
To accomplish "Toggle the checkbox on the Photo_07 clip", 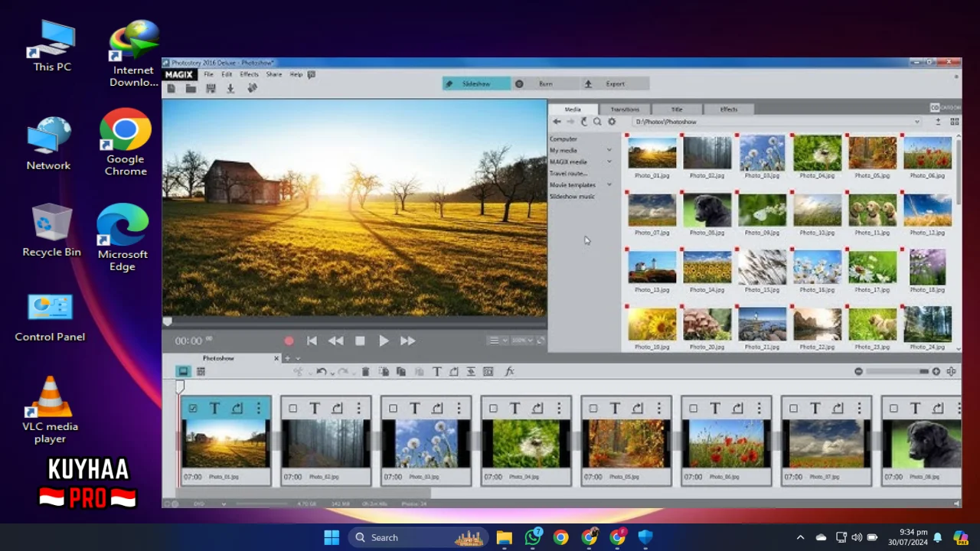I will click(x=793, y=409).
